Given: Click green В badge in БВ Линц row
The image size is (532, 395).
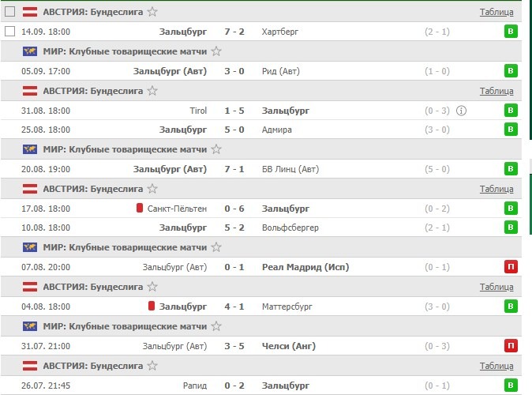Looking at the screenshot, I should tap(511, 169).
